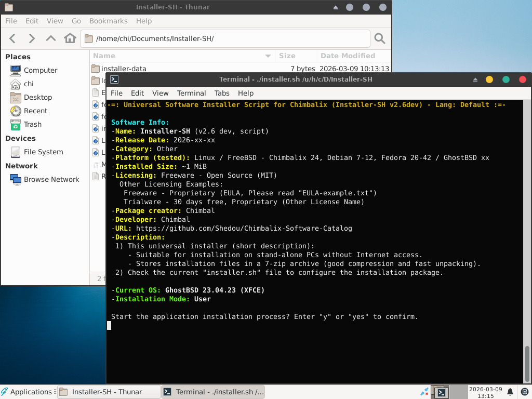Open File System under Devices
Viewport: 532px width, 399px height.
43,152
